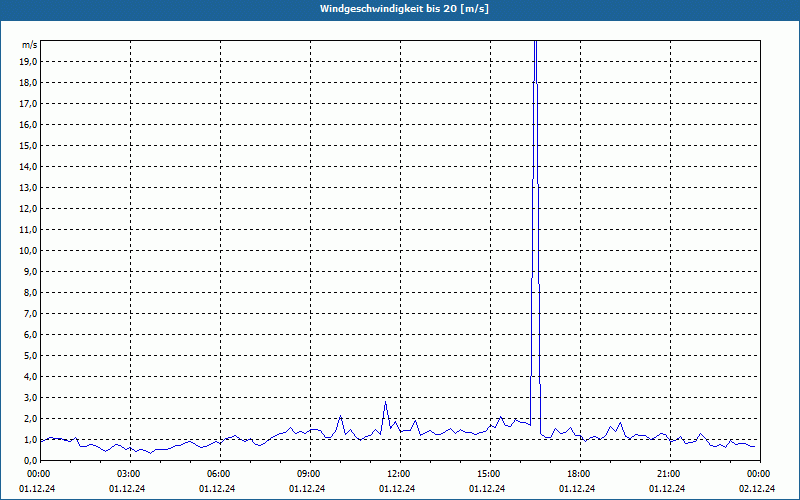Image resolution: width=800 pixels, height=500 pixels.
Task: Select the "21:00" time label
Action: click(x=669, y=474)
